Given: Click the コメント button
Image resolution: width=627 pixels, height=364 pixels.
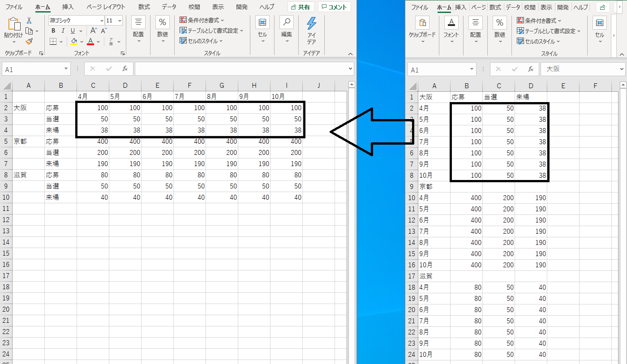Looking at the screenshot, I should [x=335, y=7].
